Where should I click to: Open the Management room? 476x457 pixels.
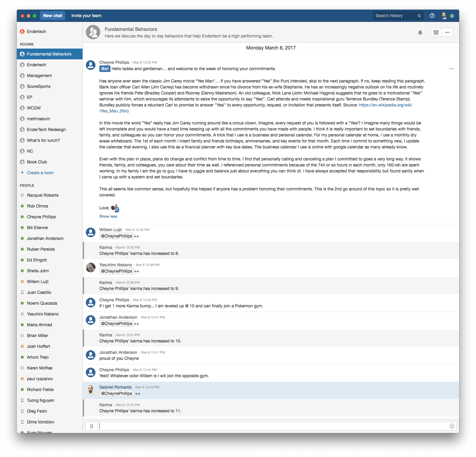pyautogui.click(x=50, y=76)
